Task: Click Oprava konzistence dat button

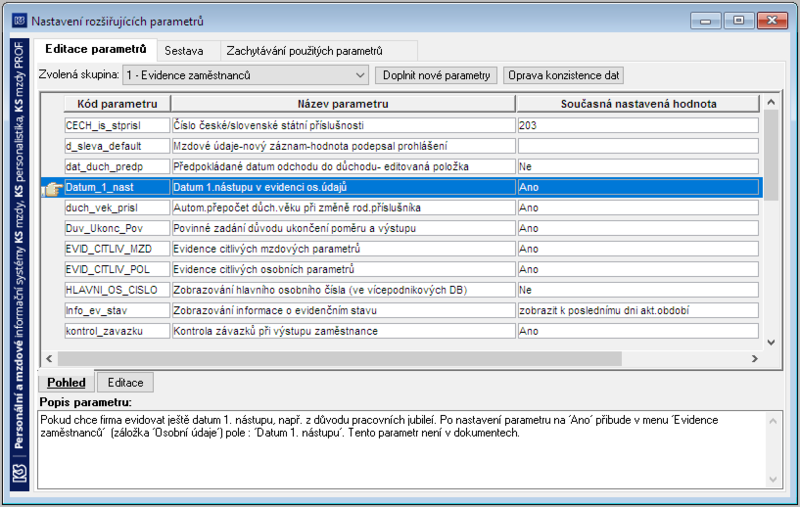Action: pyautogui.click(x=563, y=75)
